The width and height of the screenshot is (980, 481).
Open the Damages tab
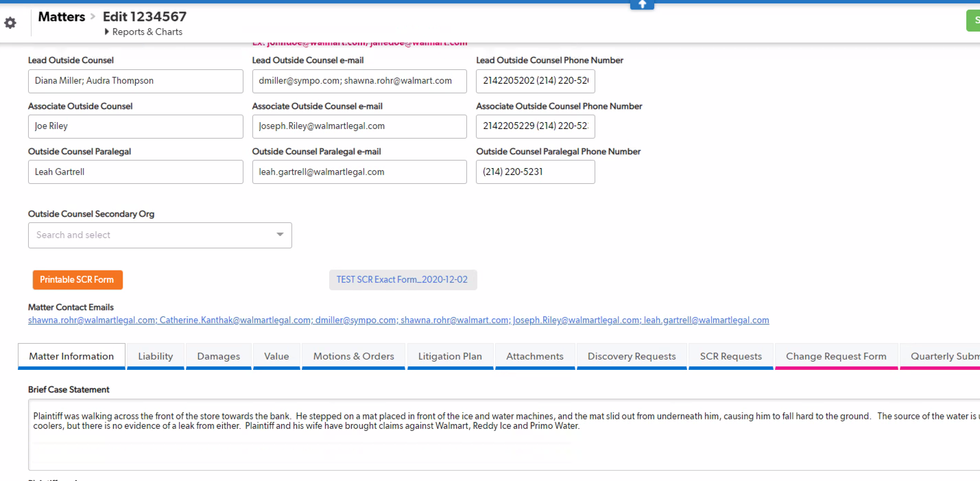point(218,356)
